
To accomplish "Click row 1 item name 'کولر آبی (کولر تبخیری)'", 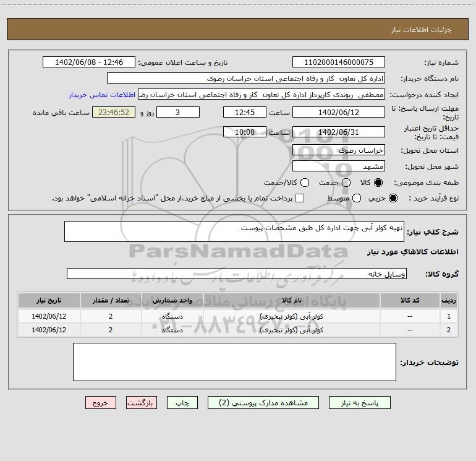I will [x=291, y=316].
